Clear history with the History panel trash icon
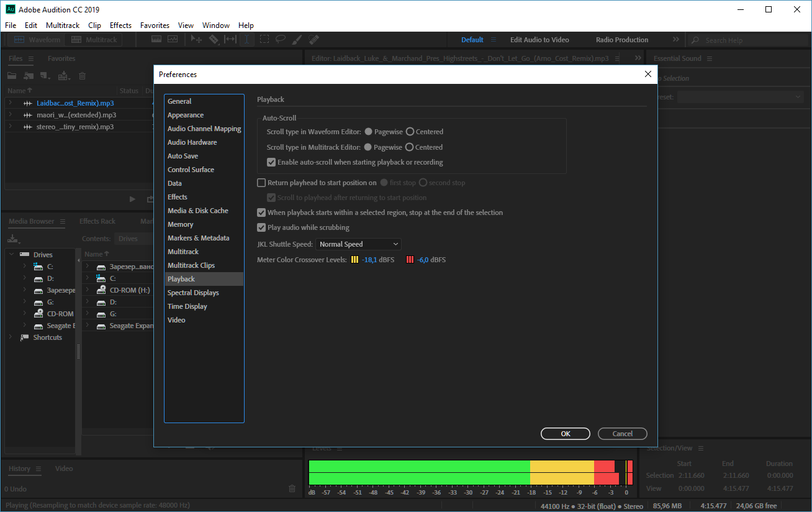Screen dimensions: 812x512 (x=292, y=489)
